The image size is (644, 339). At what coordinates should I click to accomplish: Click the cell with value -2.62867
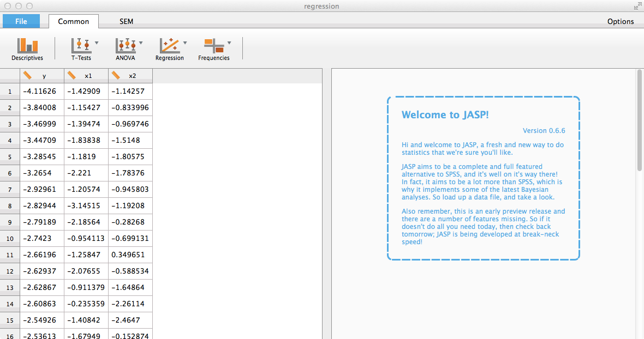(42, 288)
